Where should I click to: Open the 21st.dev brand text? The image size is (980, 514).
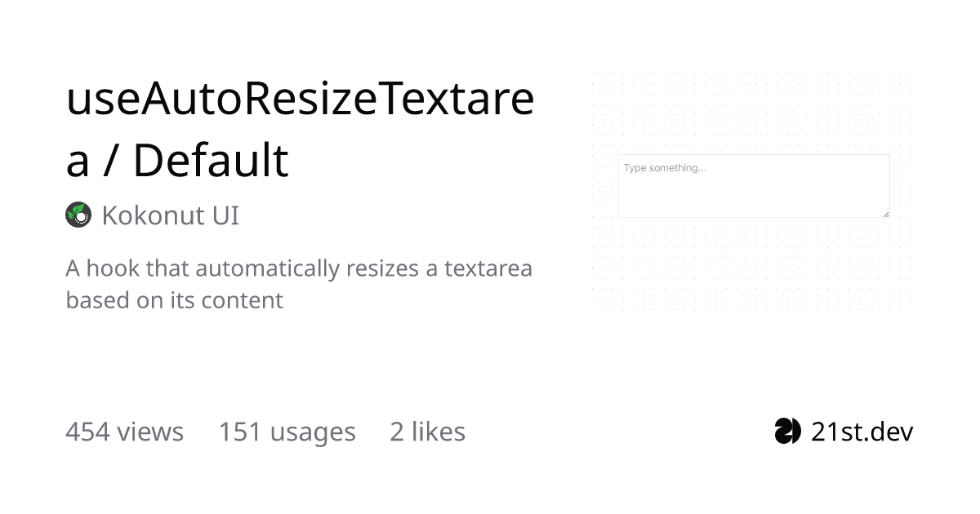coord(862,432)
